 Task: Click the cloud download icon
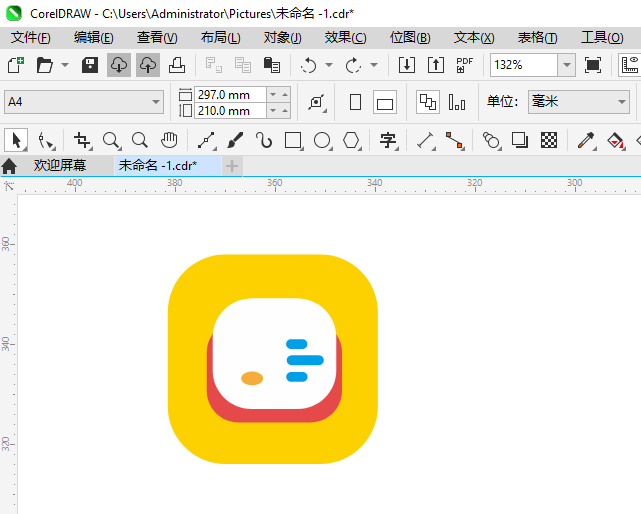(x=119, y=65)
